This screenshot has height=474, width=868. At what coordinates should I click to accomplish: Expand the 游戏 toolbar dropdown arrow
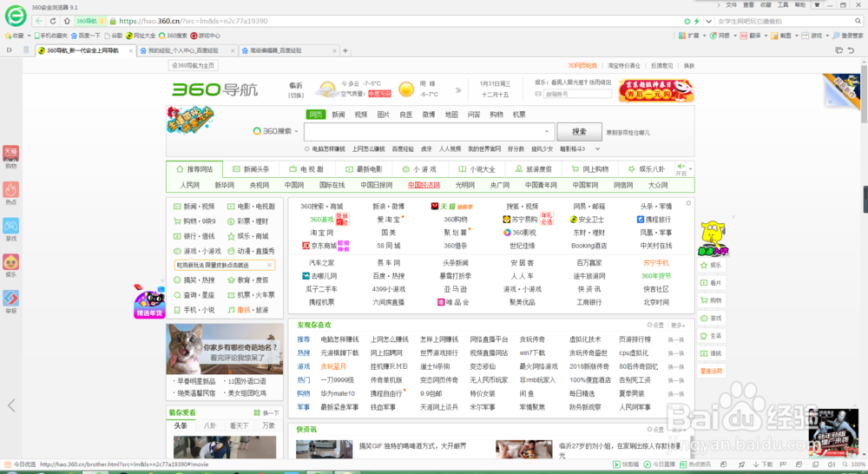[827, 36]
